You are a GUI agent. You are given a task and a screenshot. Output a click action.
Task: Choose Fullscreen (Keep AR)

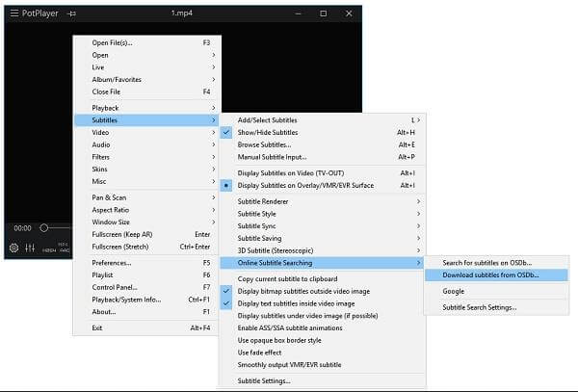tap(147, 234)
